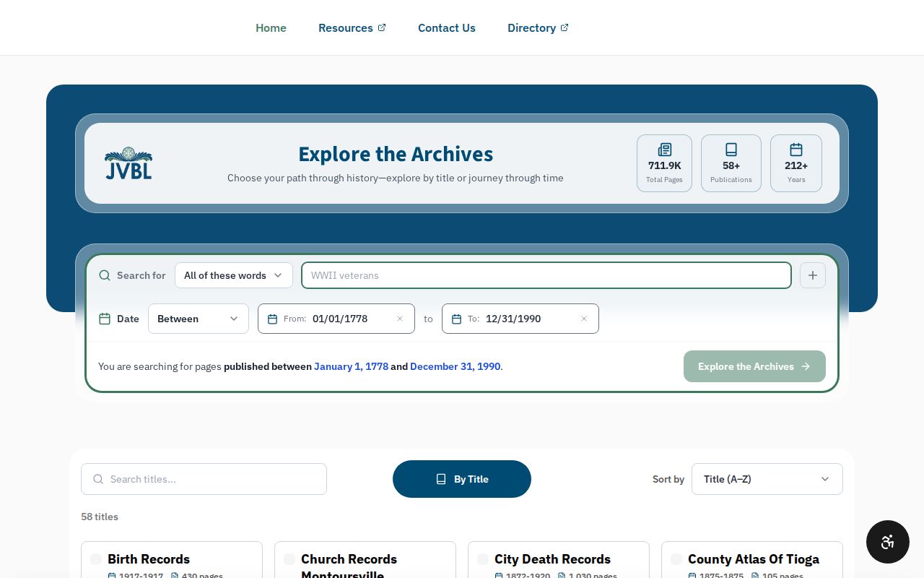The height and width of the screenshot is (578, 924).
Task: Open the accessibility options button
Action: pyautogui.click(x=888, y=542)
